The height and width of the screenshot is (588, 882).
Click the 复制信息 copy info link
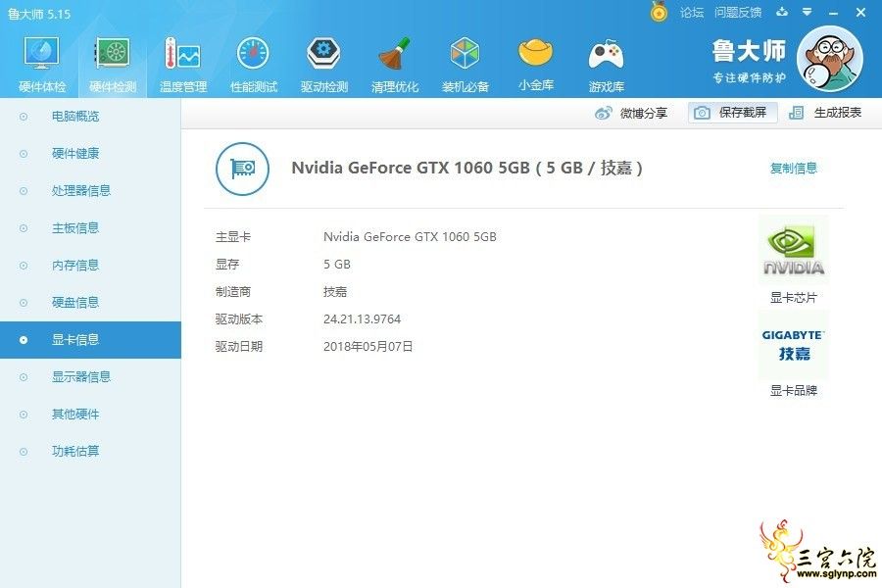(x=793, y=168)
